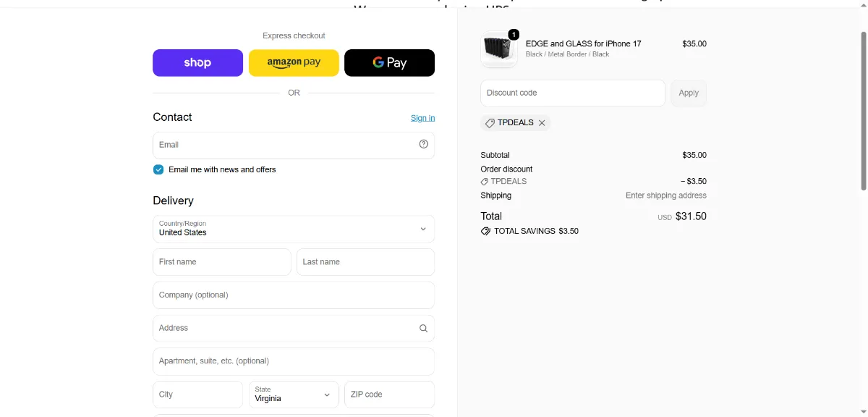Open the EDGE and GLASS product thumbnail

[499, 49]
